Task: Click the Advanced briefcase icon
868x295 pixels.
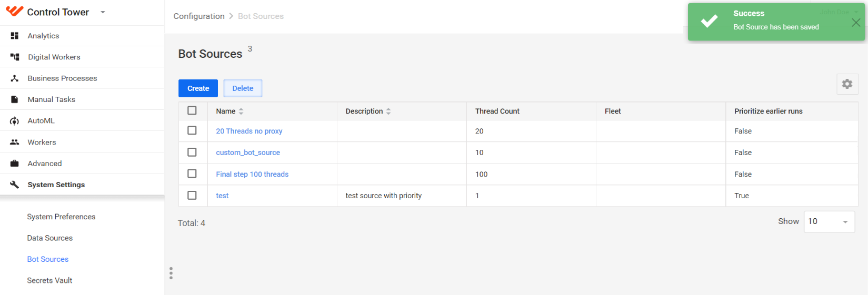Action: (x=15, y=164)
